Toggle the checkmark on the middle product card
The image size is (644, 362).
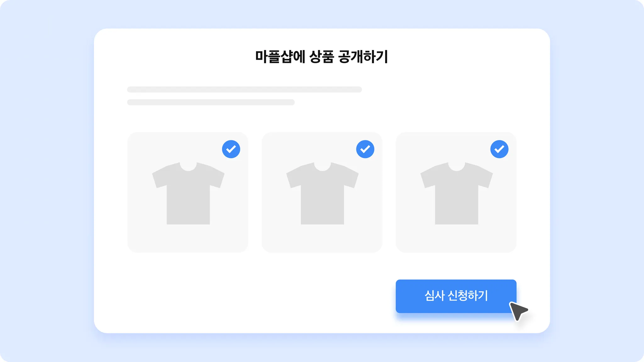coord(365,149)
